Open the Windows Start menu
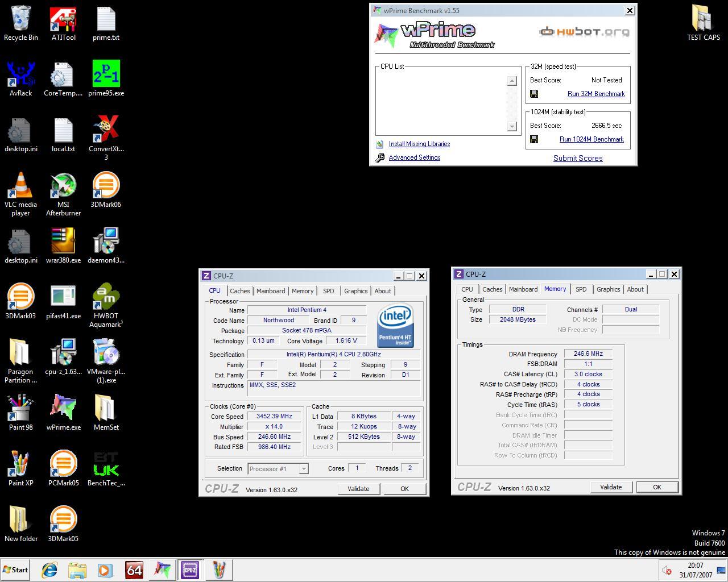The width and height of the screenshot is (728, 582). [x=16, y=570]
